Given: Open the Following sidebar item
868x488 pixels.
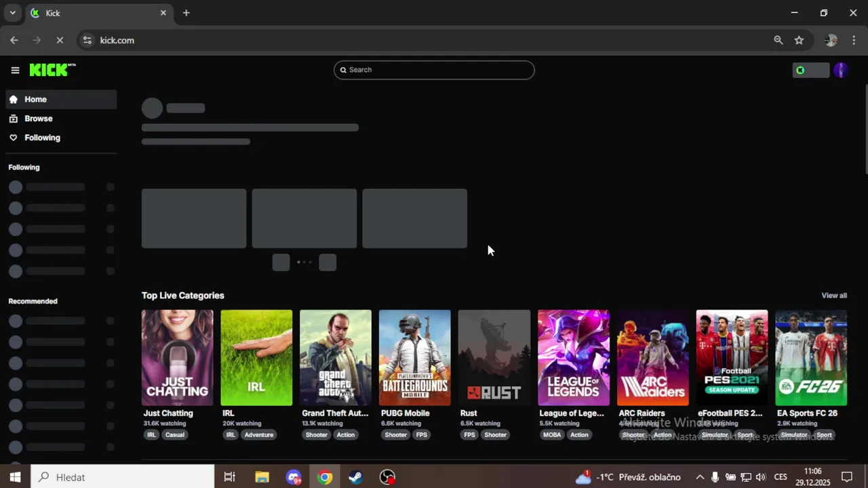Looking at the screenshot, I should pos(62,138).
